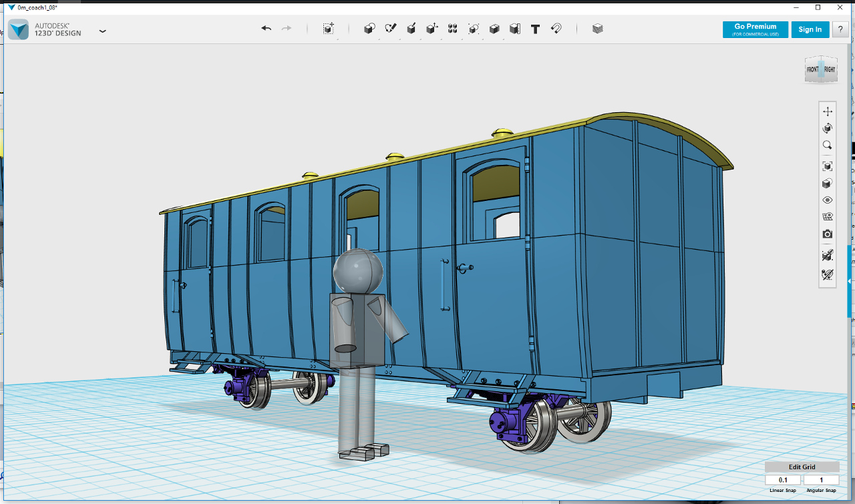Expand the 123D Design application menu
The height and width of the screenshot is (504, 855).
tap(102, 31)
